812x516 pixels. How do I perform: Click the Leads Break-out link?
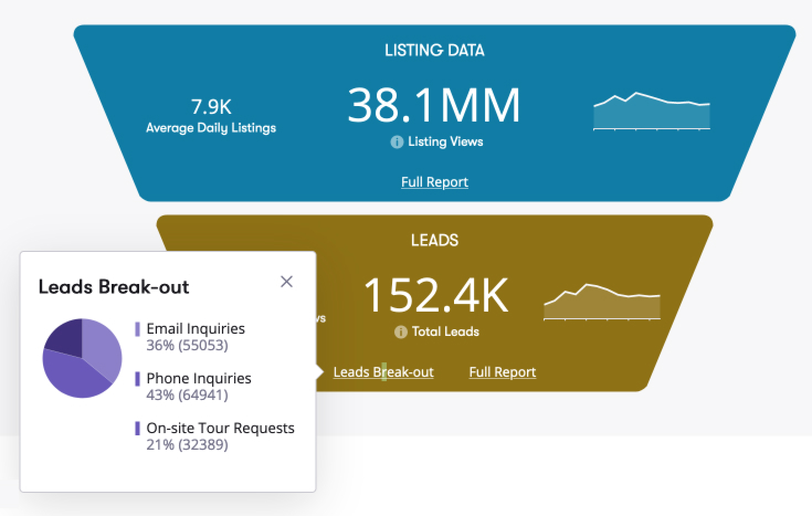coord(383,372)
